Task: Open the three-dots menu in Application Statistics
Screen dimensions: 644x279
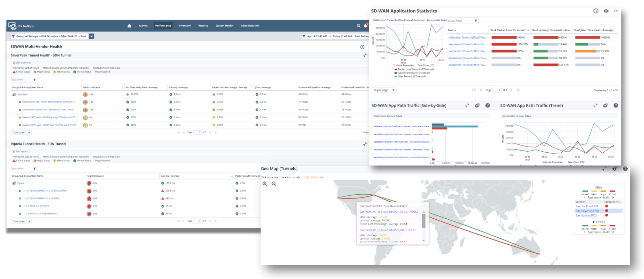Action: pos(616,11)
